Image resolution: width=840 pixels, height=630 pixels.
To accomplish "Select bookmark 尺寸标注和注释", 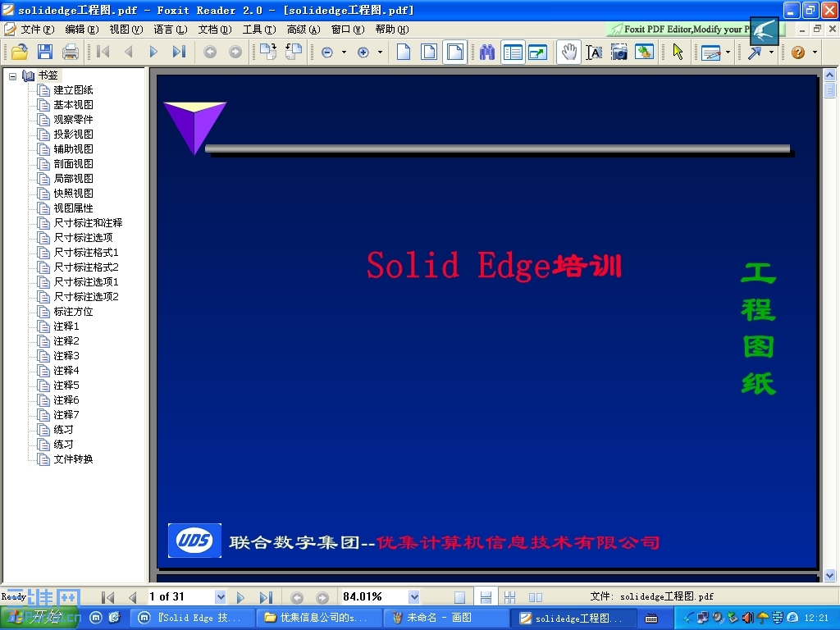I will (x=88, y=223).
